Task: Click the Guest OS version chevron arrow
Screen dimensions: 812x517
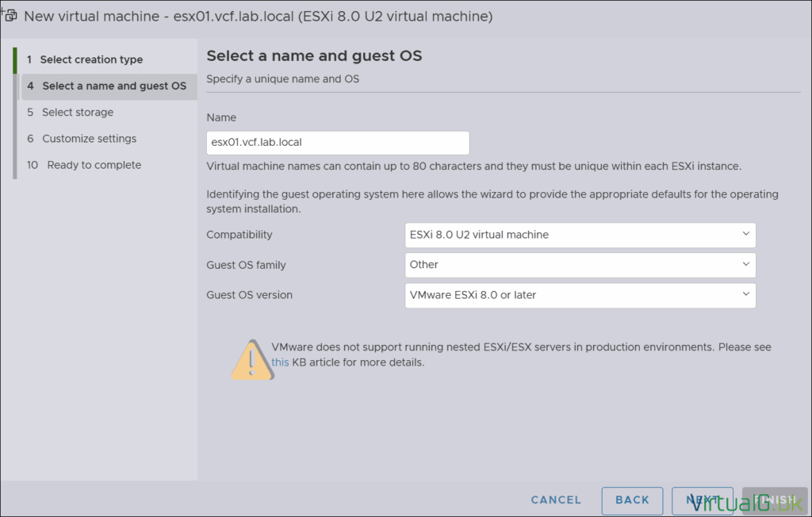Action: tap(745, 294)
